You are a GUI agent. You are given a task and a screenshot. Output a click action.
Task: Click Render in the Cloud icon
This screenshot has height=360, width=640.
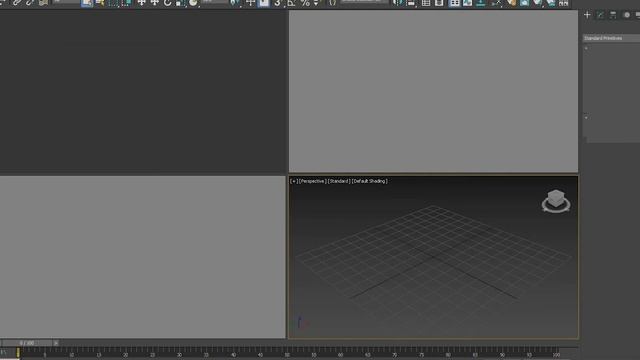[551, 3]
